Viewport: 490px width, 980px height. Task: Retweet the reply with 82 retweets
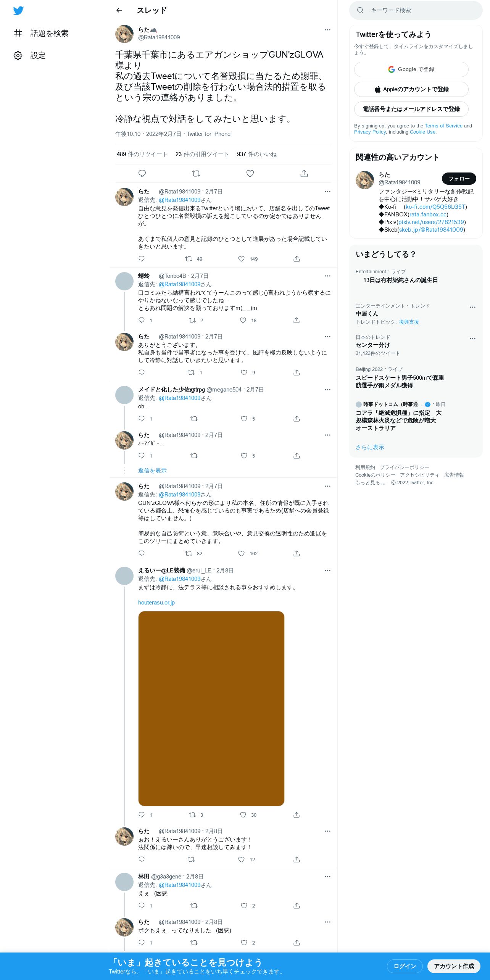click(x=189, y=553)
